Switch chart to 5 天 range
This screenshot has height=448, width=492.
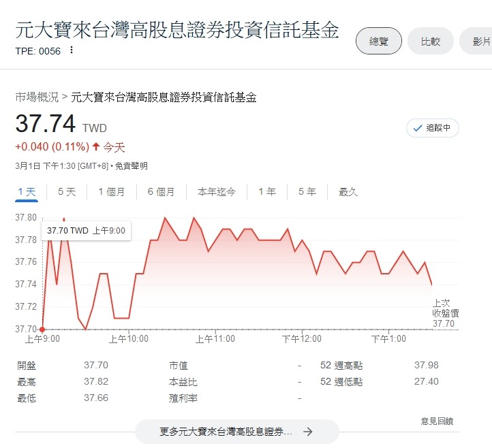[67, 192]
